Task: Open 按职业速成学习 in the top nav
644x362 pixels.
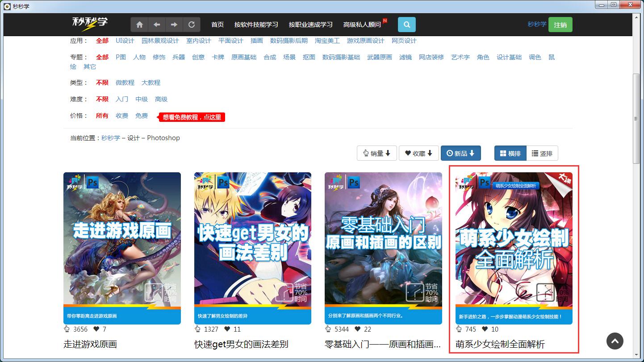Action: tap(311, 25)
